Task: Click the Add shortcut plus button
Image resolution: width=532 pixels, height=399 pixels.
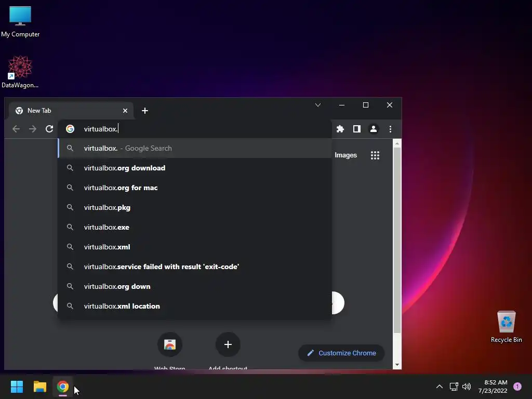Action: pyautogui.click(x=228, y=344)
